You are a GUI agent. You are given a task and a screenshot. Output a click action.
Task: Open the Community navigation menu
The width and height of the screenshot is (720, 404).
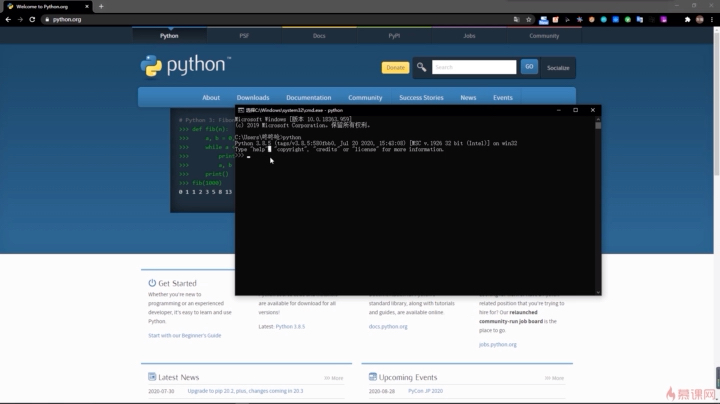[x=365, y=97]
